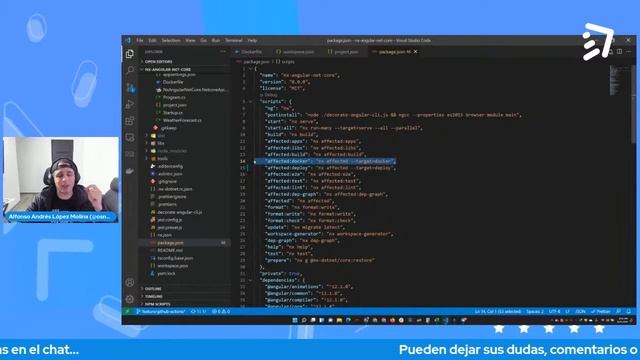640x360 pixels.
Task: Collapse the NX-ANGULAR-NET-CORE folder section
Action: pyautogui.click(x=184, y=69)
